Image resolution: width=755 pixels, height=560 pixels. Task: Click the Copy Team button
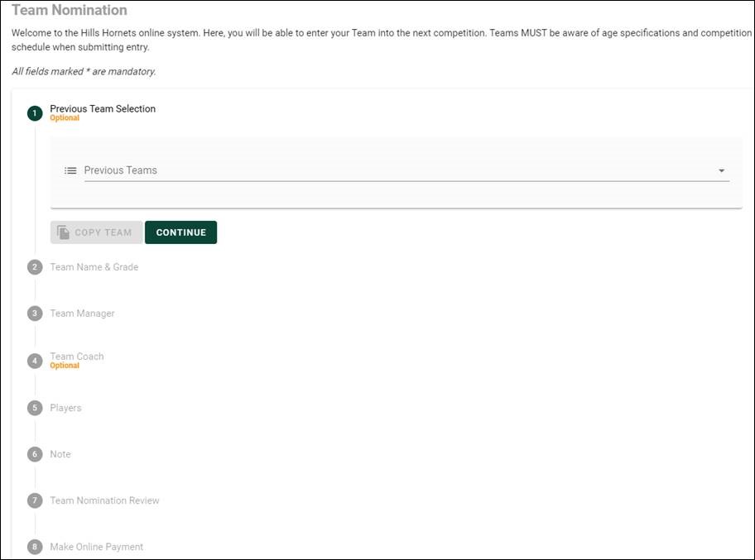[96, 232]
